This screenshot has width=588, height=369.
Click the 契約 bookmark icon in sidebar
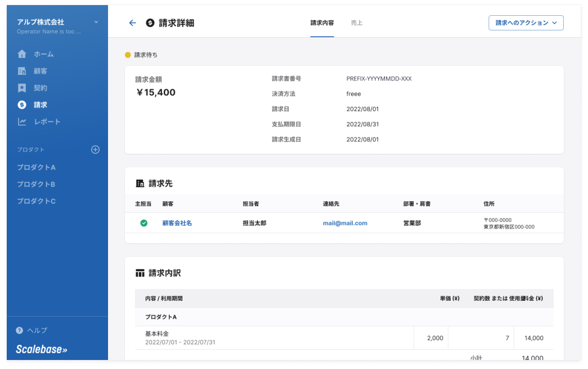pyautogui.click(x=22, y=88)
